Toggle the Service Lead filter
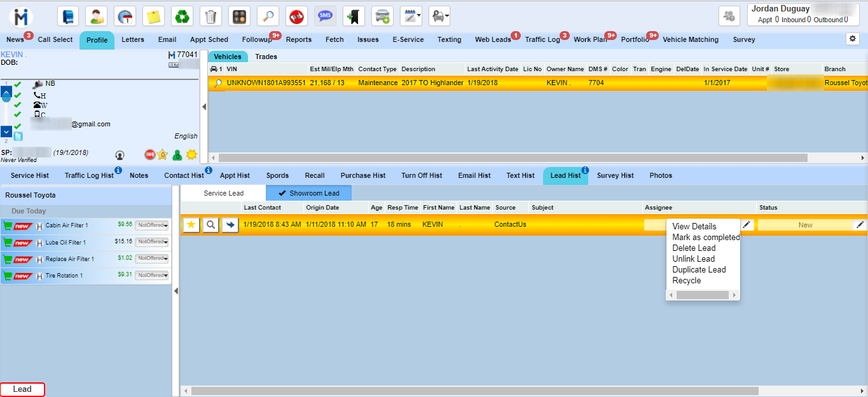This screenshot has width=868, height=397. 223,193
